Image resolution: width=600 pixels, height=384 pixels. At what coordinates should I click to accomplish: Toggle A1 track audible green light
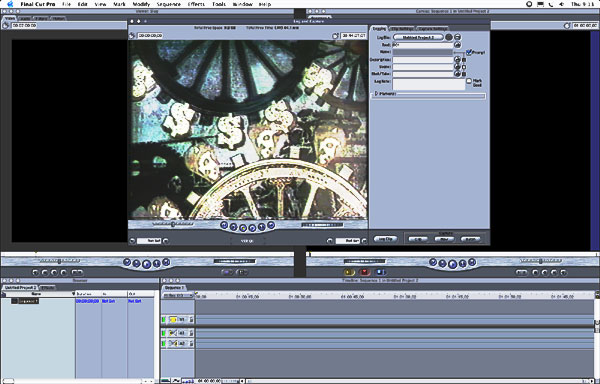[164, 334]
